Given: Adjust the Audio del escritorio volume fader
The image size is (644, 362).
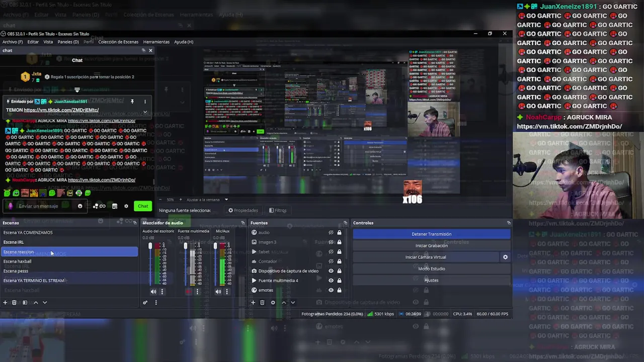Looking at the screenshot, I should [150, 246].
